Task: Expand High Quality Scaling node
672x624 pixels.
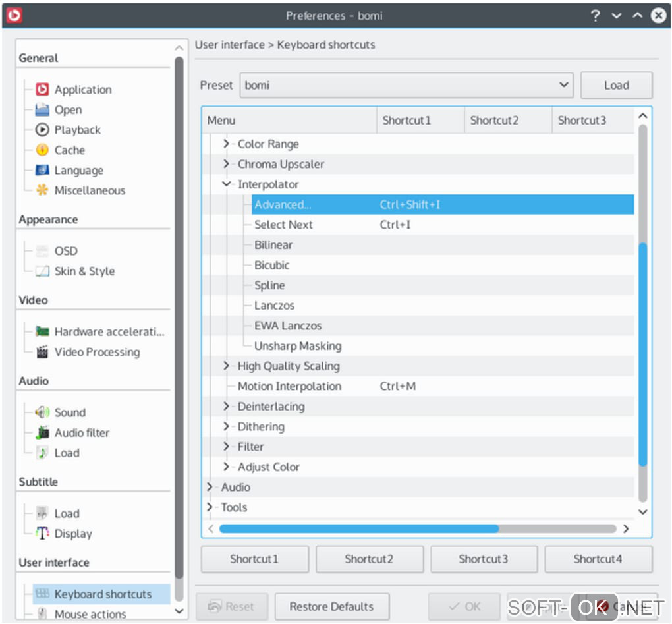Action: click(226, 366)
